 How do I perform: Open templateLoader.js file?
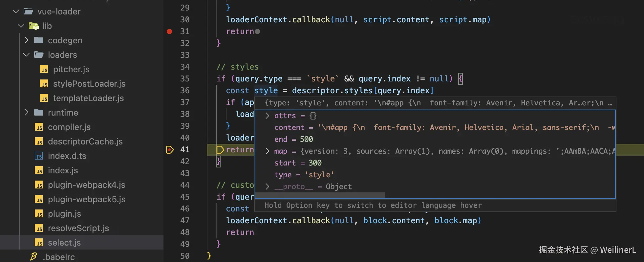coord(89,98)
